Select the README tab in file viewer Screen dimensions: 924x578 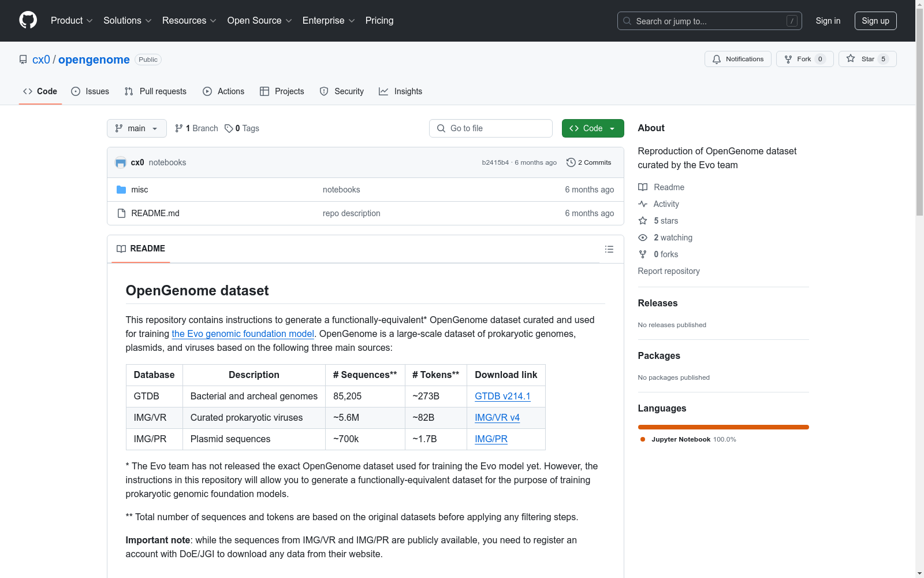click(141, 249)
